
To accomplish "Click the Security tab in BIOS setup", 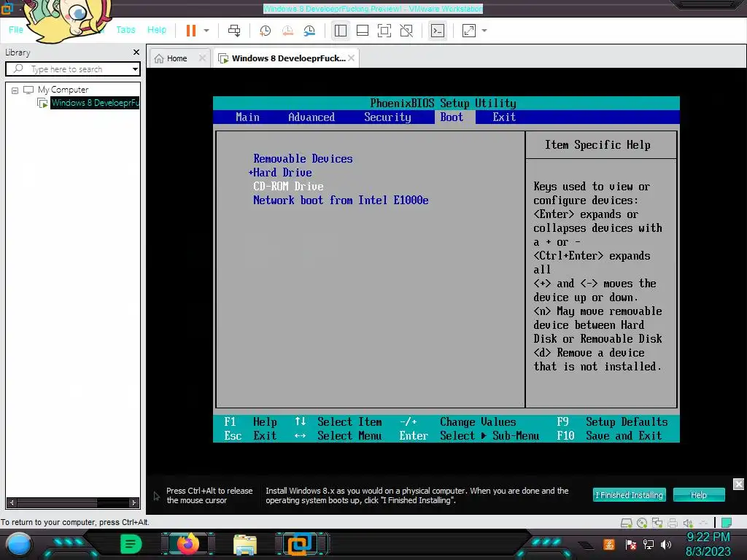I will pos(387,117).
